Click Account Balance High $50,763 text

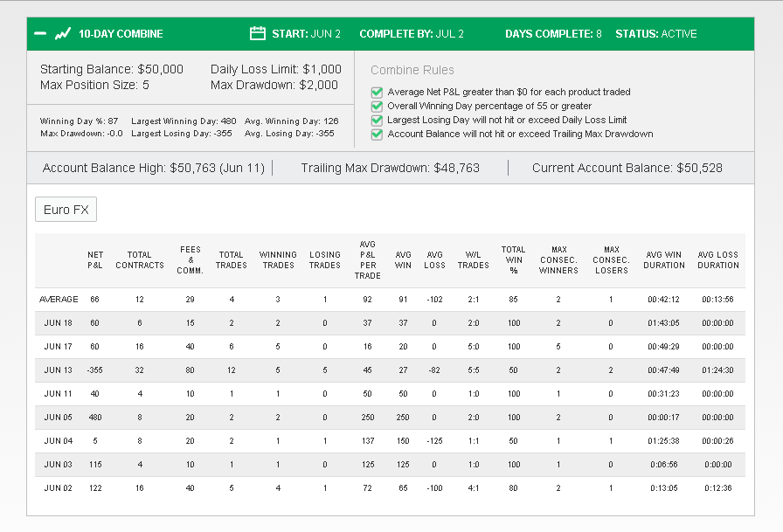pyautogui.click(x=153, y=169)
